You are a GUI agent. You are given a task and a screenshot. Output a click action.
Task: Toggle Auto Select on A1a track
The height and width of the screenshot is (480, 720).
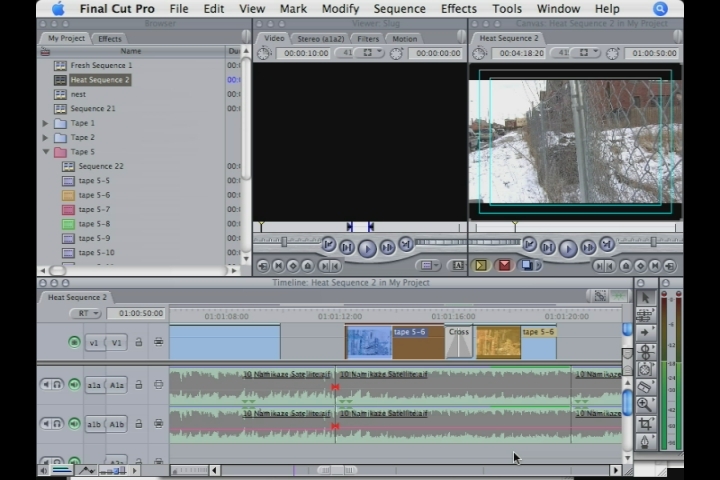pyautogui.click(x=158, y=384)
